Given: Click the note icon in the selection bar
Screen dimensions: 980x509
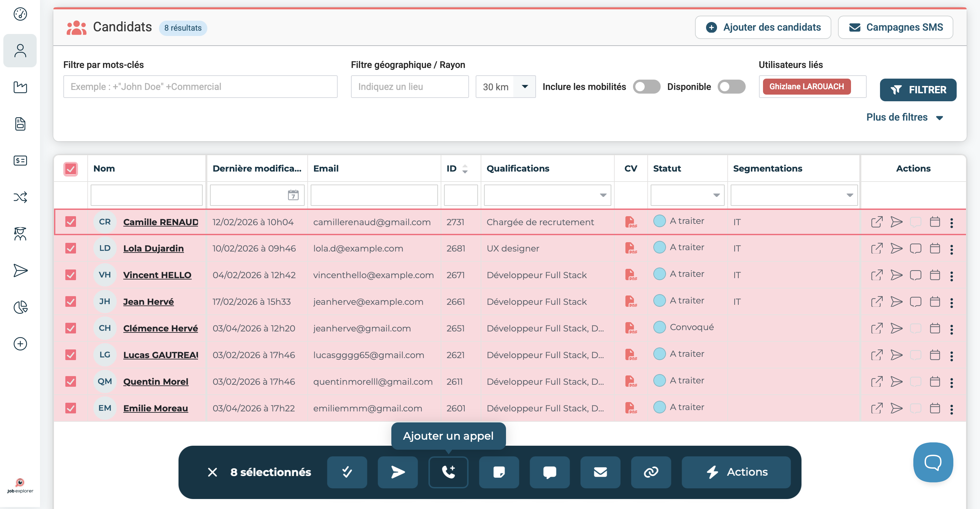Looking at the screenshot, I should (499, 472).
